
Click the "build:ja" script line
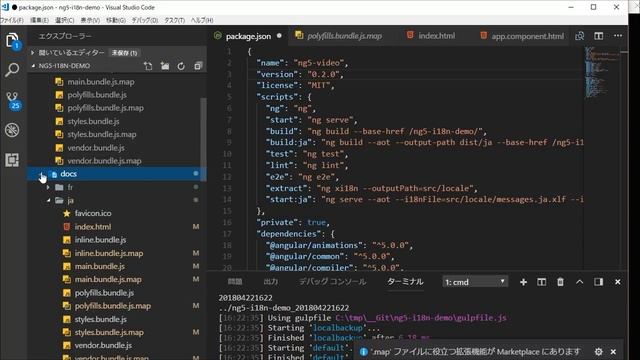pos(424,142)
